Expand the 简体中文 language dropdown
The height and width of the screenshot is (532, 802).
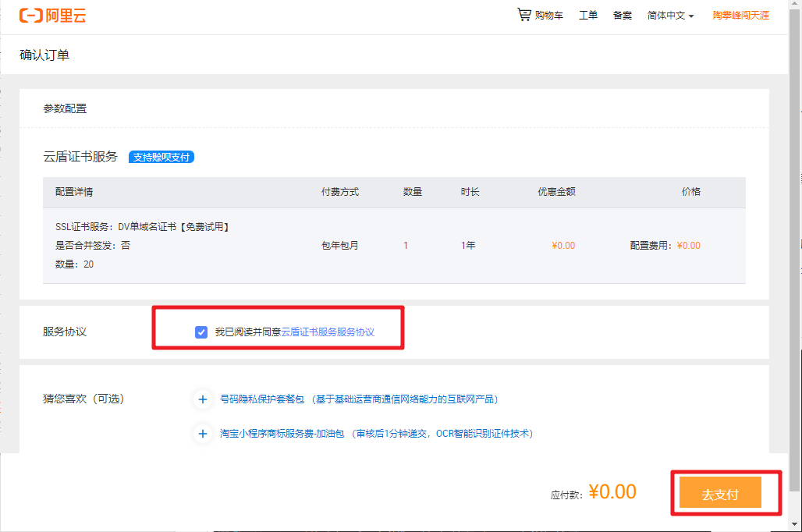(671, 16)
